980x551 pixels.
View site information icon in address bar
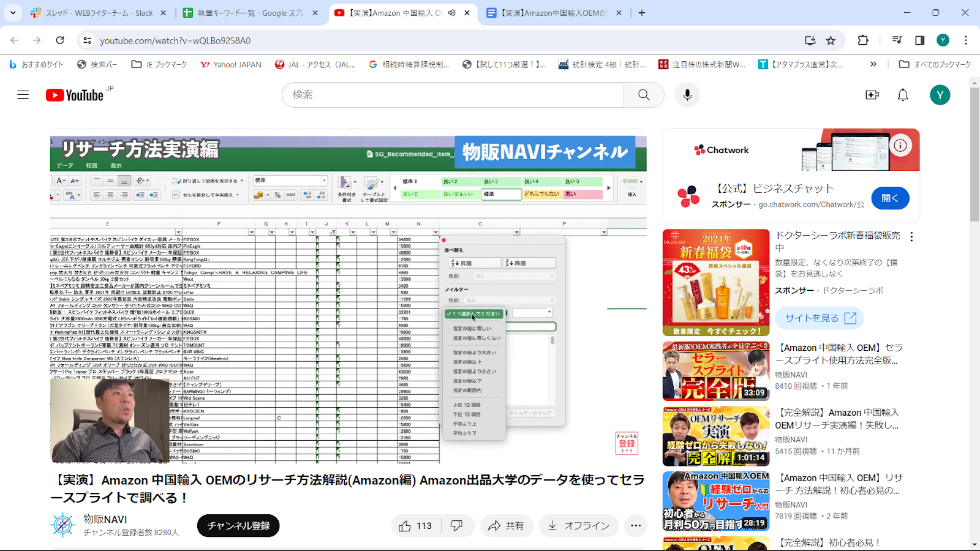(88, 40)
